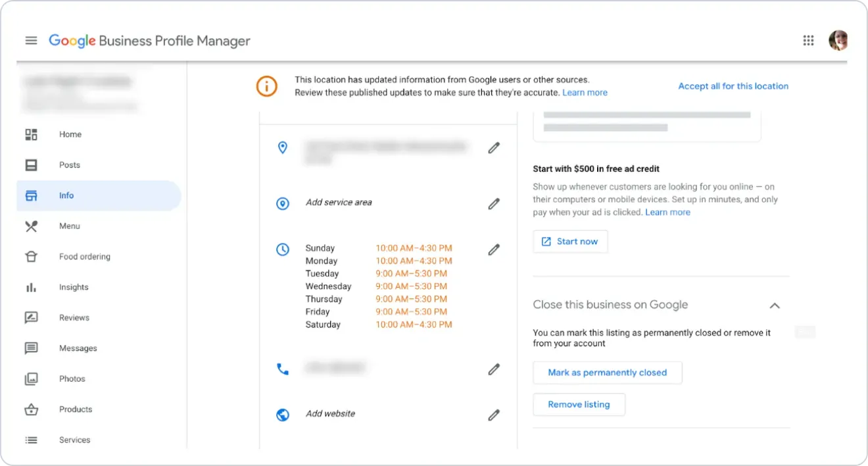Screen dimensions: 868x466
Task: Open Messages in the sidebar
Action: point(78,348)
